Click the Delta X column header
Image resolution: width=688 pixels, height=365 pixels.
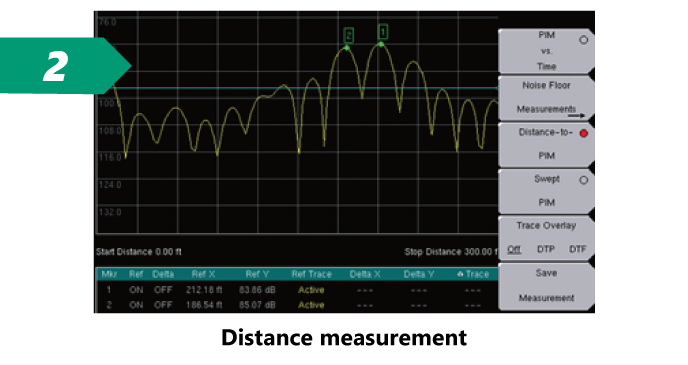point(365,274)
